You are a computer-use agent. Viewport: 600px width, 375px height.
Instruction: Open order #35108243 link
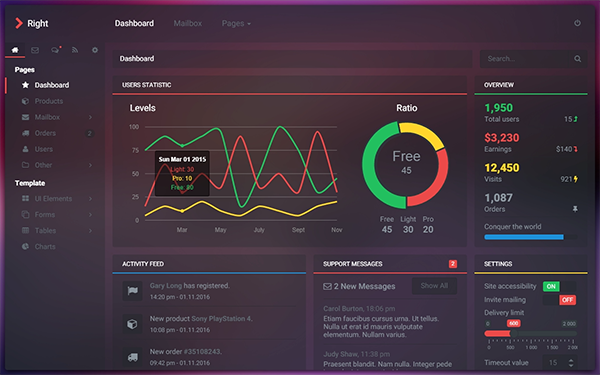(202, 351)
